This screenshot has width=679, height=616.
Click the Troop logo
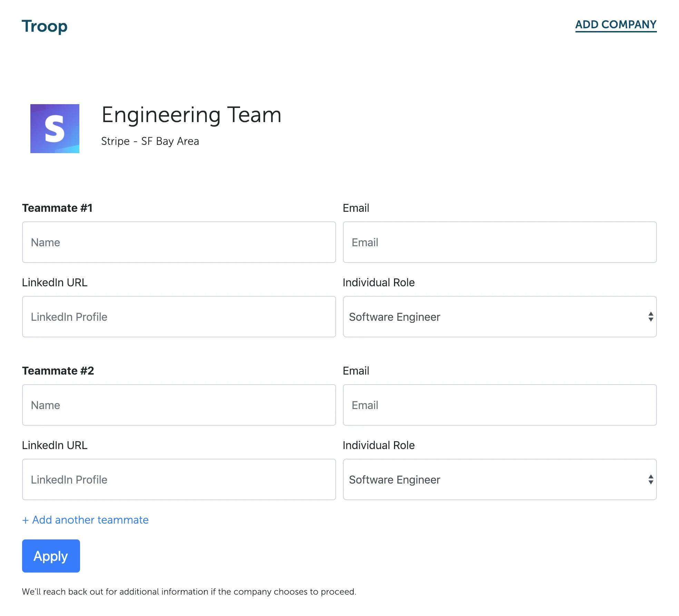tap(45, 26)
